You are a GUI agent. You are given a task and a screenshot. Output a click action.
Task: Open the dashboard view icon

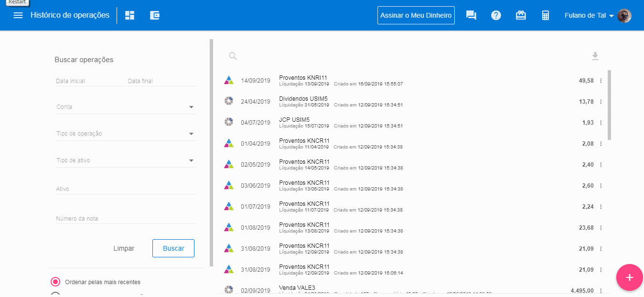pyautogui.click(x=129, y=15)
